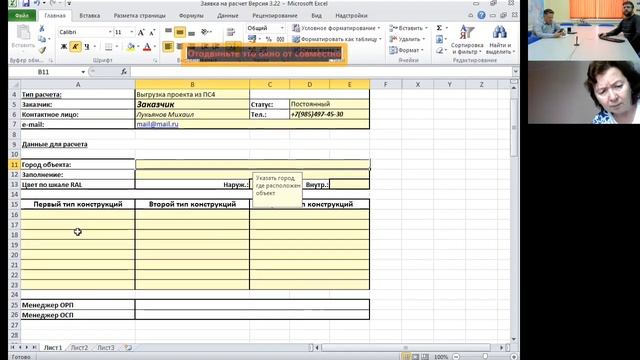Click the Copy icon in clipboard group
The width and height of the screenshot is (640, 360).
pyautogui.click(x=42, y=39)
